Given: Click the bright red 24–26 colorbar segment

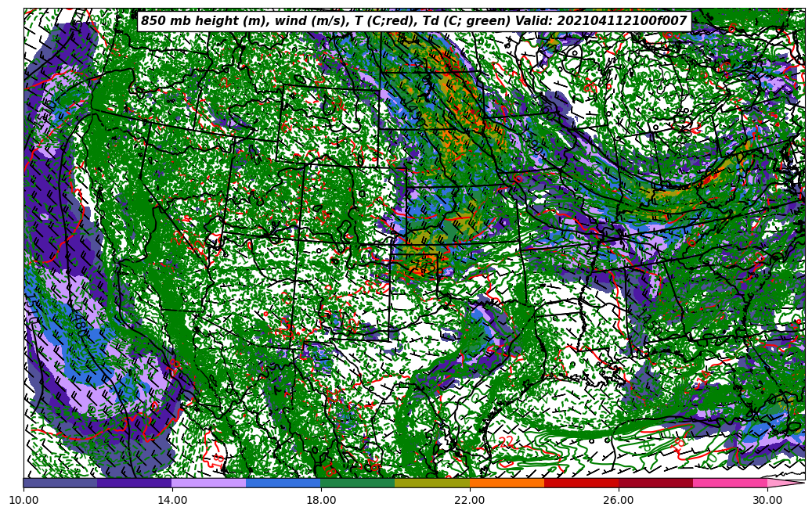Looking at the screenshot, I should coord(581,483).
